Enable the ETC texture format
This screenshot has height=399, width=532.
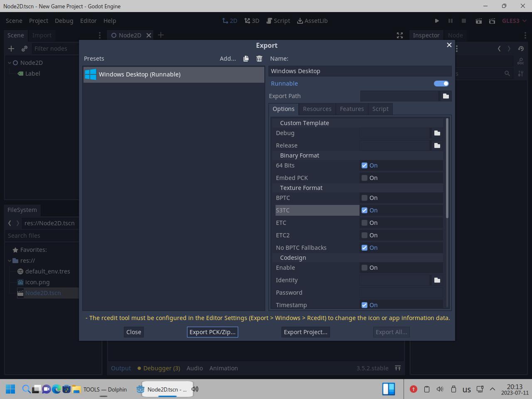point(365,223)
